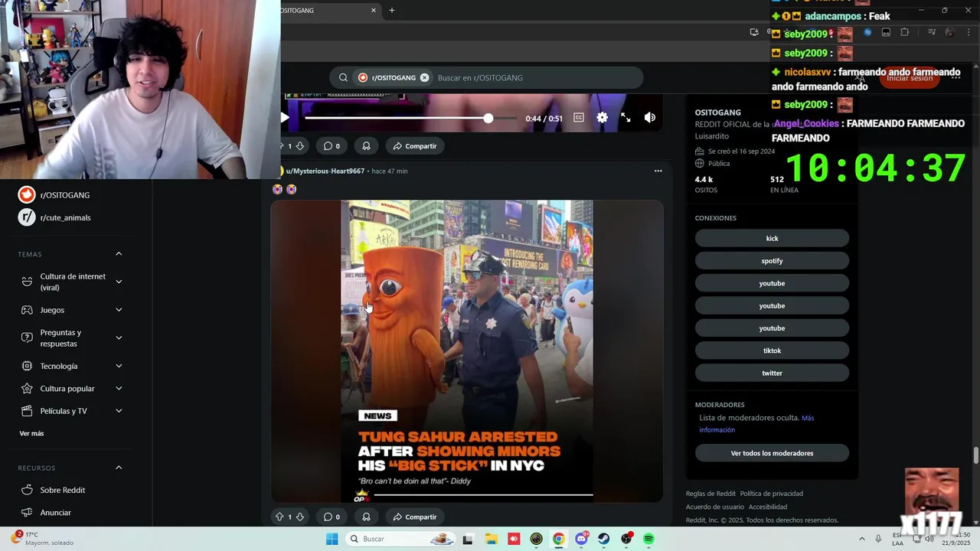Image resolution: width=980 pixels, height=551 pixels.
Task: Open the spotify connection link
Action: [772, 261]
